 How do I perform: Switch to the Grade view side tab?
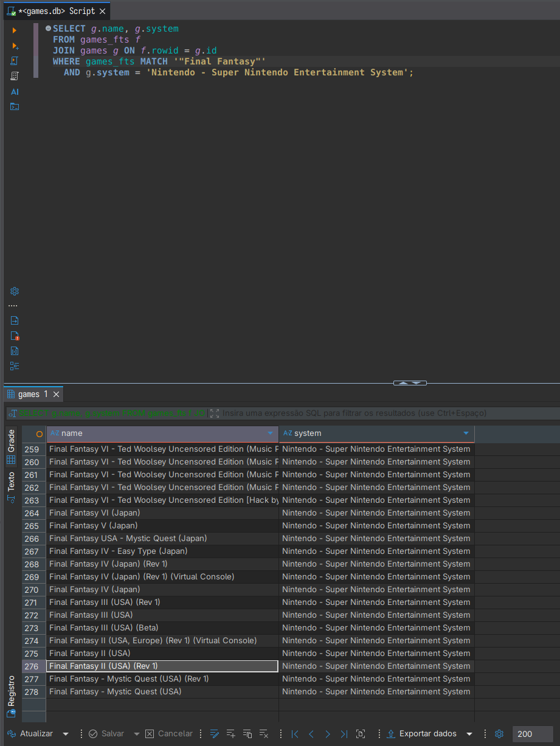11,447
